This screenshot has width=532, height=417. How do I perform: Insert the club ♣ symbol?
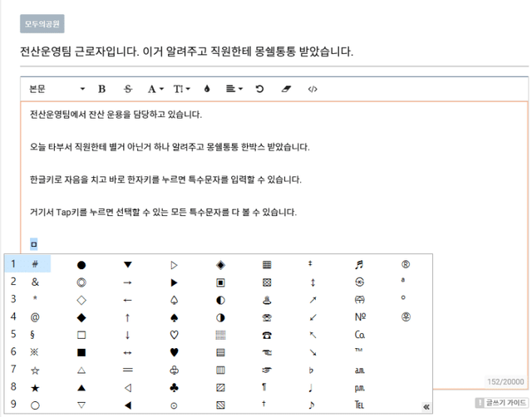point(174,387)
